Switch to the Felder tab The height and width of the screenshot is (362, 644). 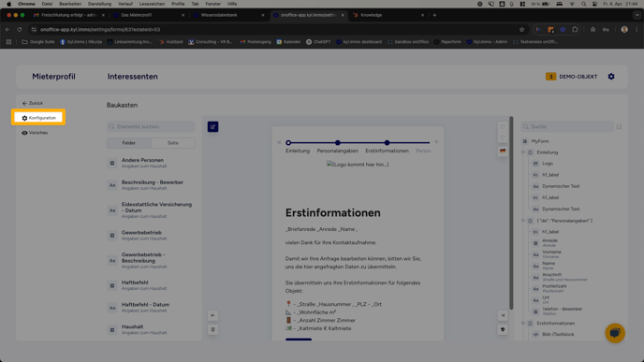[x=129, y=143]
